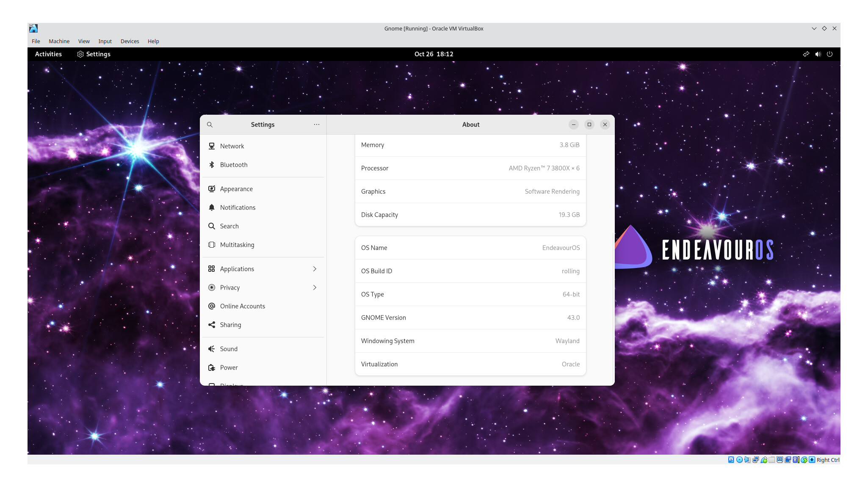Open the network status icon in top bar
The image size is (868, 497).
point(806,54)
